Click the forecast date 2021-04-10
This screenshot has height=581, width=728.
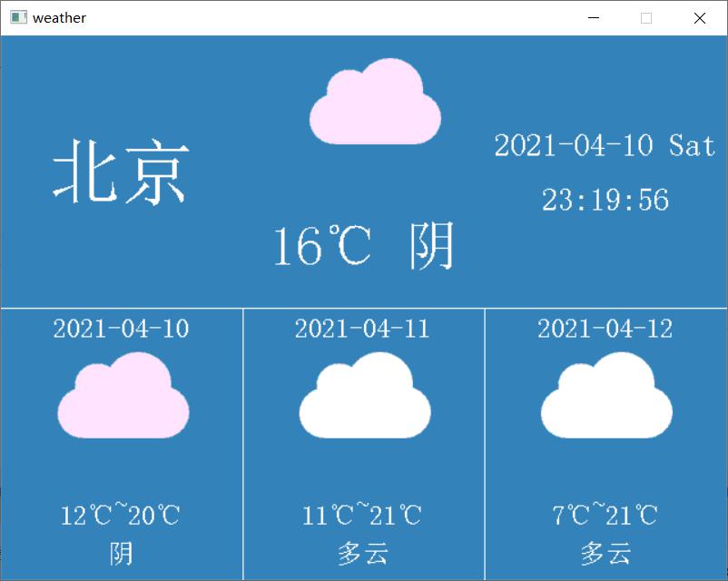(121, 329)
